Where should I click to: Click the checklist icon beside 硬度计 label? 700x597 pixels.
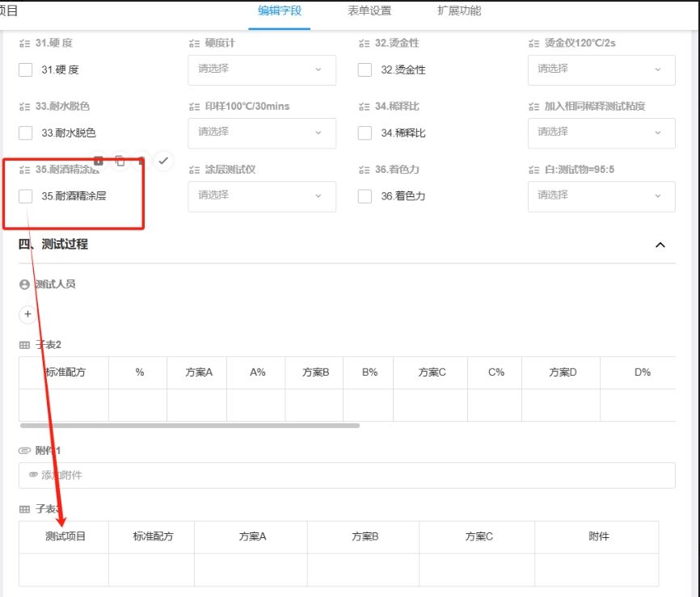click(194, 43)
